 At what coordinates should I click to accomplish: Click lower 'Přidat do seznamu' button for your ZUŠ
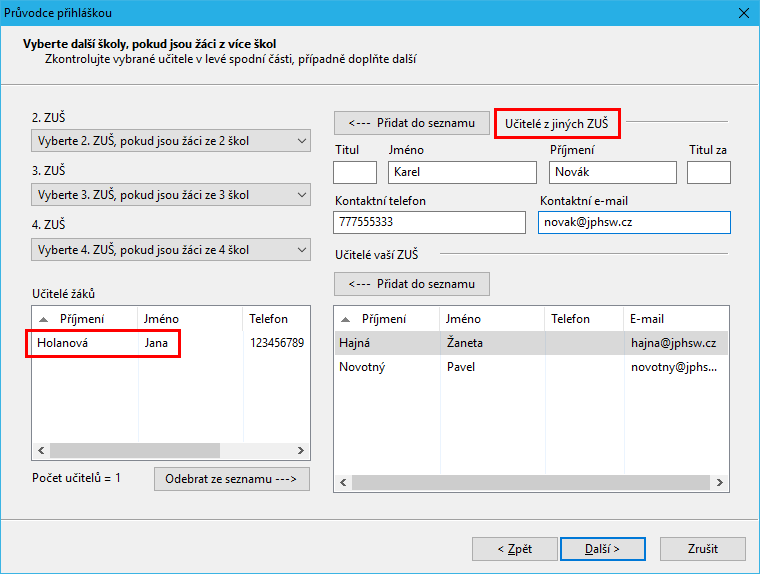pyautogui.click(x=411, y=284)
